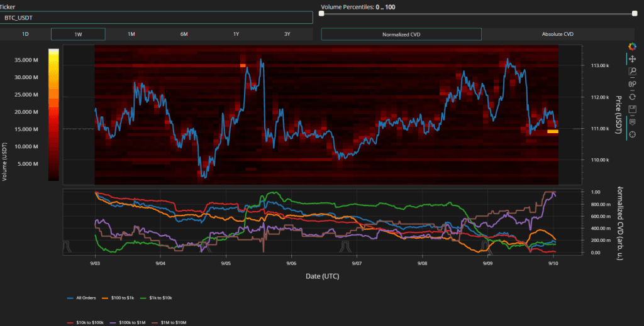Switch to Absolute CVD
The height and width of the screenshot is (326, 644).
(x=557, y=34)
